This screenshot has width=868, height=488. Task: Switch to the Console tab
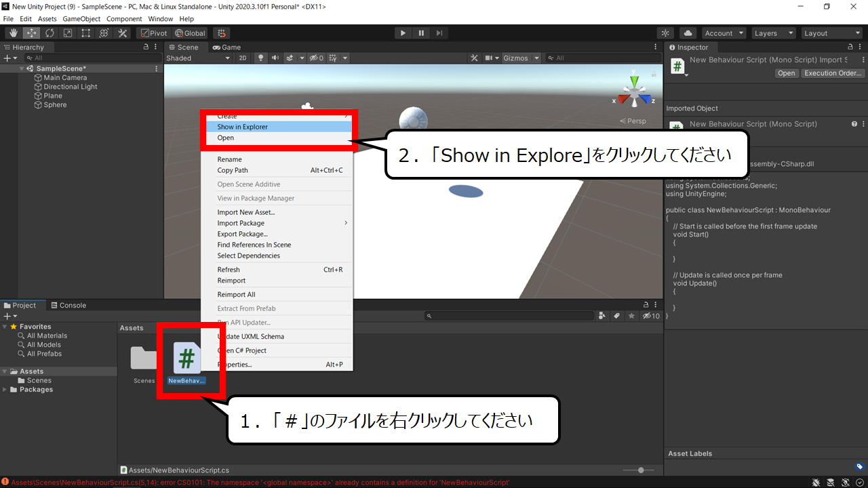pos(68,306)
